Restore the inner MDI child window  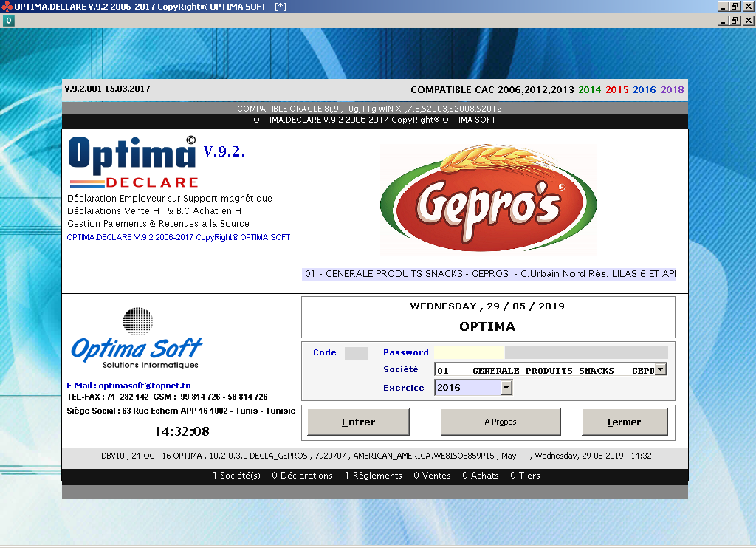pyautogui.click(x=735, y=20)
